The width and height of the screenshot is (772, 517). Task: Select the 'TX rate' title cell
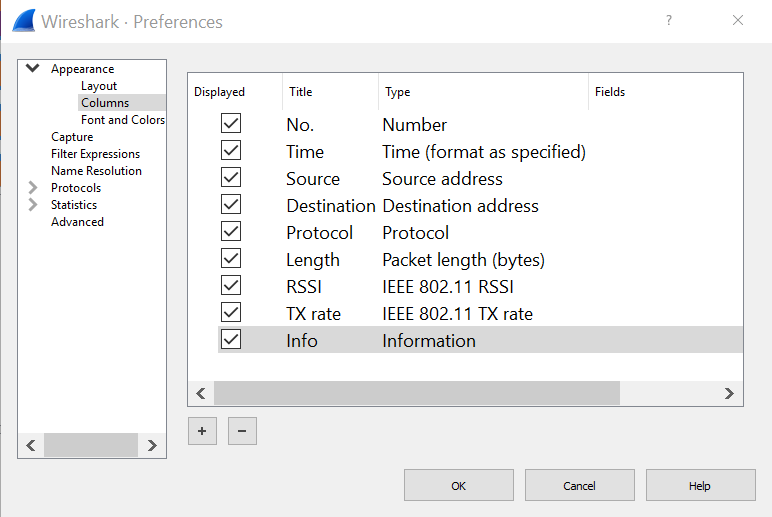tap(314, 314)
